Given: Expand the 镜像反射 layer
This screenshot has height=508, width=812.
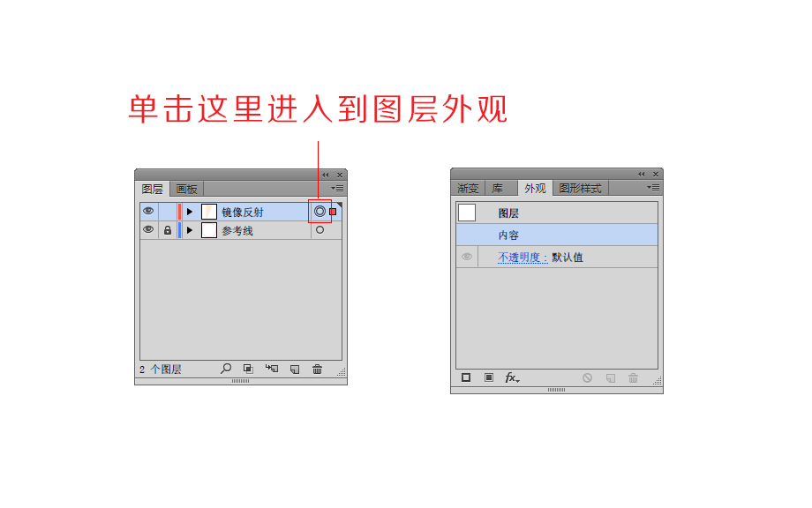Looking at the screenshot, I should click(190, 212).
